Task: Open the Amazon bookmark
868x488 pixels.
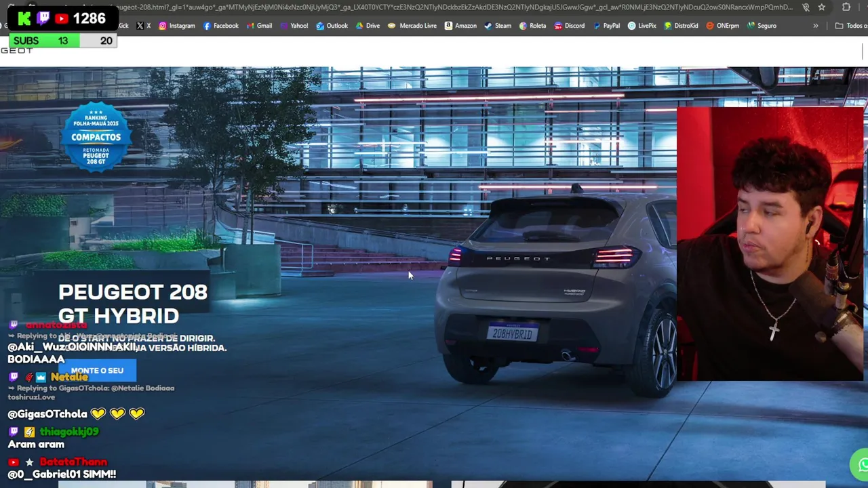Action: pos(460,26)
